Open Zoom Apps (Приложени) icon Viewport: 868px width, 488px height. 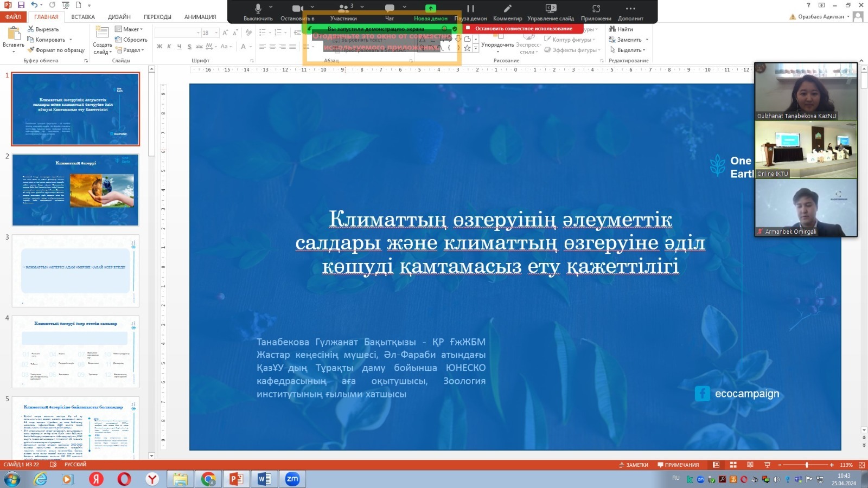[596, 11]
